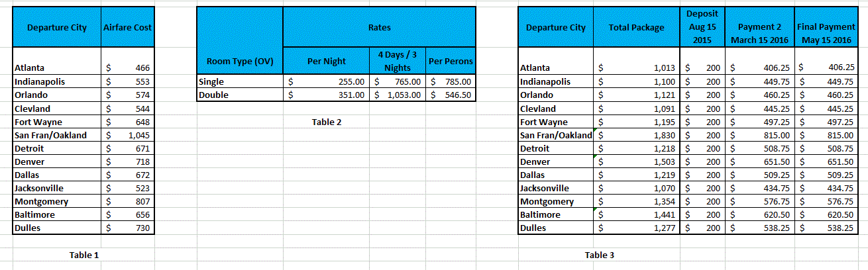Image resolution: width=868 pixels, height=270 pixels.
Task: Select the 1,053.00 Double three-night rate
Action: [398, 95]
